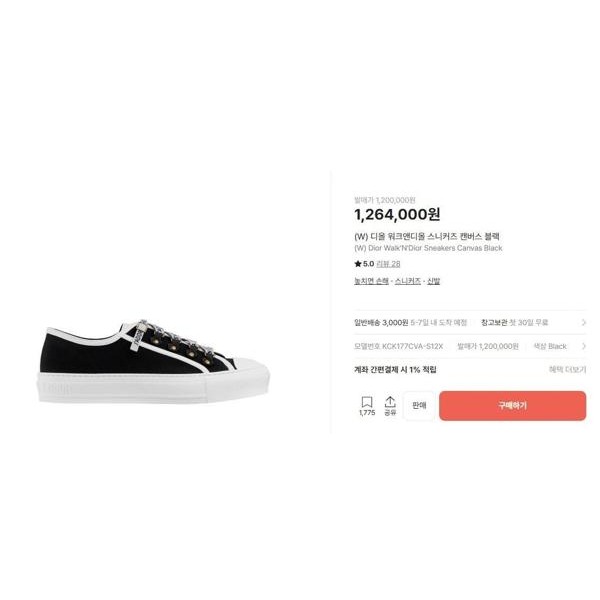Image resolution: width=600 pixels, height=600 pixels.
Task: Expand product details chevron beside 색상 Black
Action: [x=583, y=346]
